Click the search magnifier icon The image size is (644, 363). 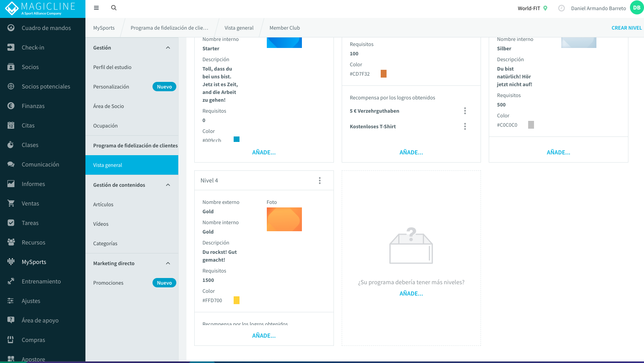coord(114,8)
